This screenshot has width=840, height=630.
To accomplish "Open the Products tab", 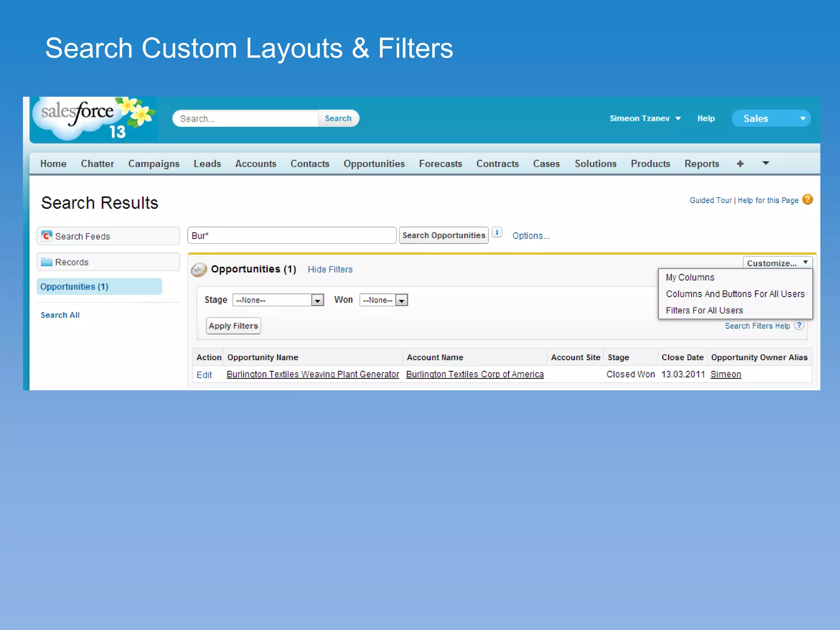I will click(x=651, y=164).
